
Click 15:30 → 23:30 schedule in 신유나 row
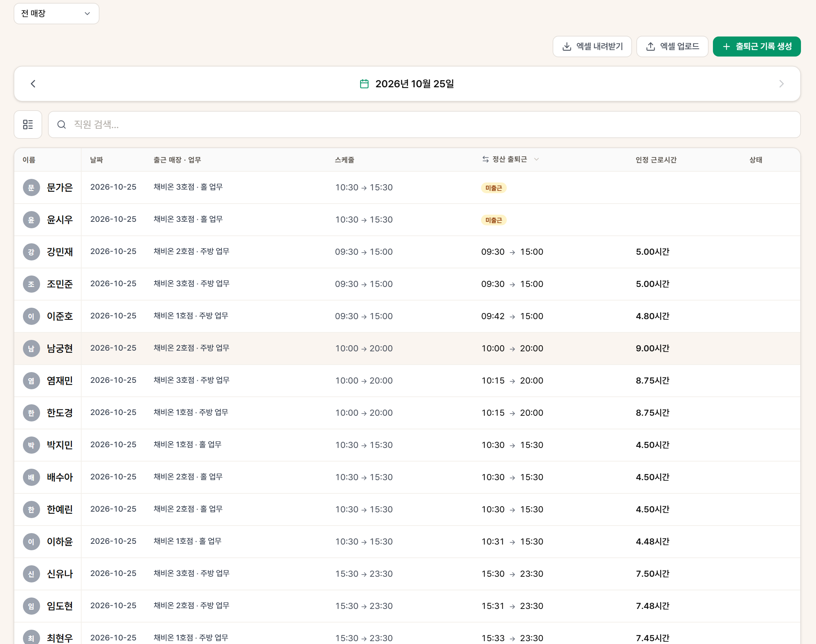coord(364,574)
